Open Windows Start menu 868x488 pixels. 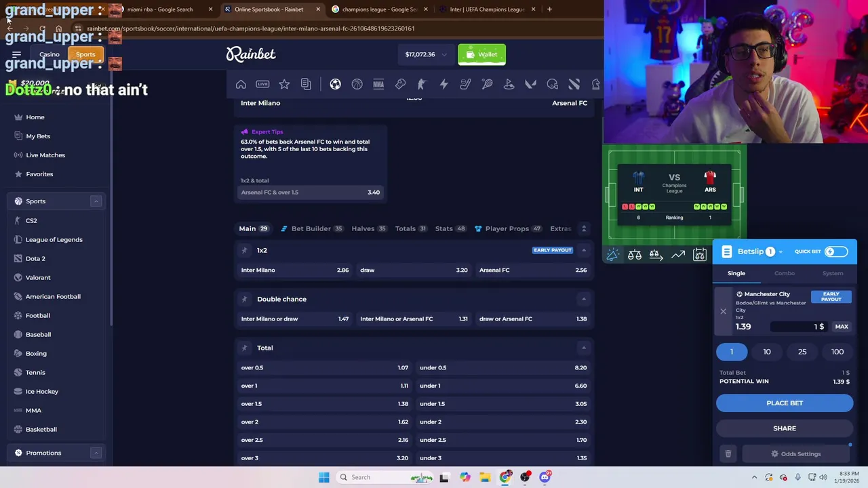pyautogui.click(x=323, y=477)
